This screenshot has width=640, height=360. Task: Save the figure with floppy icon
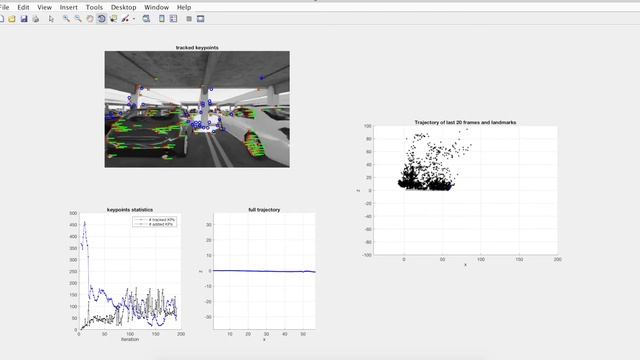coord(24,19)
